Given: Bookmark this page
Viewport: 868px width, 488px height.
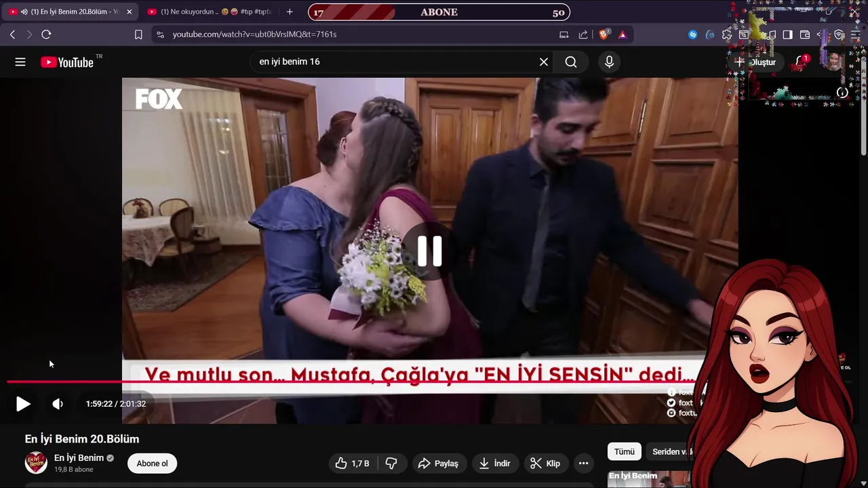Looking at the screenshot, I should pos(138,35).
